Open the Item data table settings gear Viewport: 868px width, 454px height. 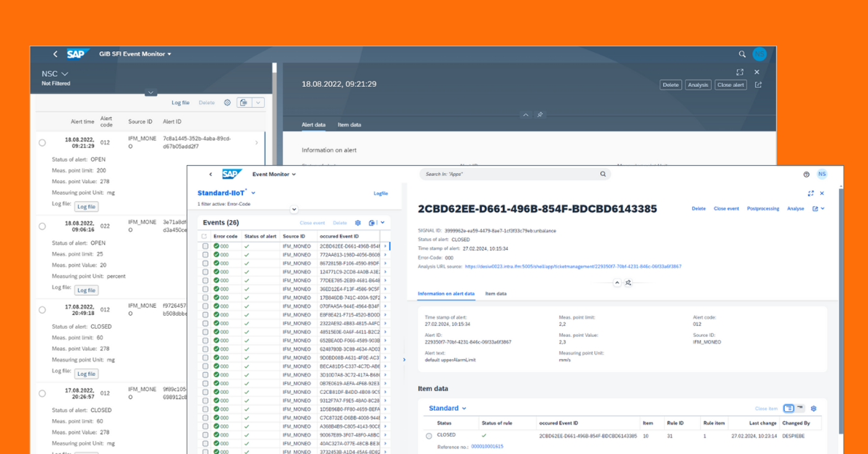pyautogui.click(x=813, y=408)
